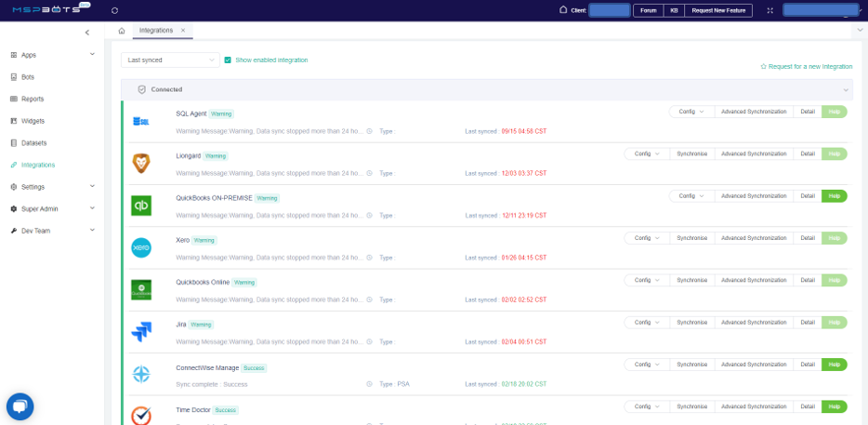
Task: Open Detail for ConnectWise Manage
Action: coord(808,364)
